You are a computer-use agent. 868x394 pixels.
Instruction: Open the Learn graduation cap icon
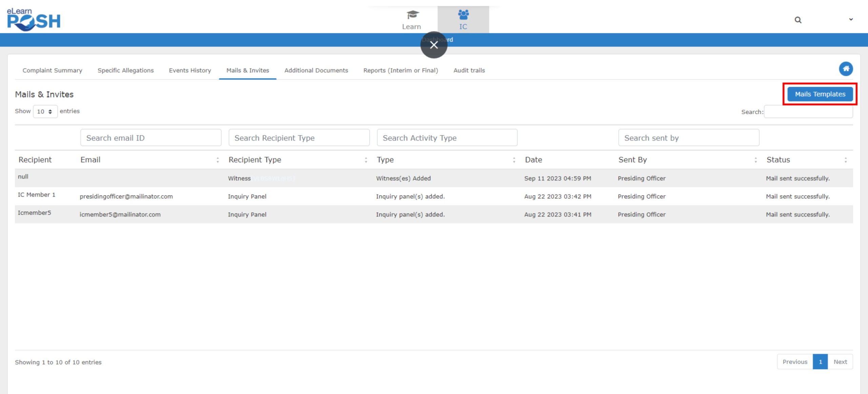412,15
